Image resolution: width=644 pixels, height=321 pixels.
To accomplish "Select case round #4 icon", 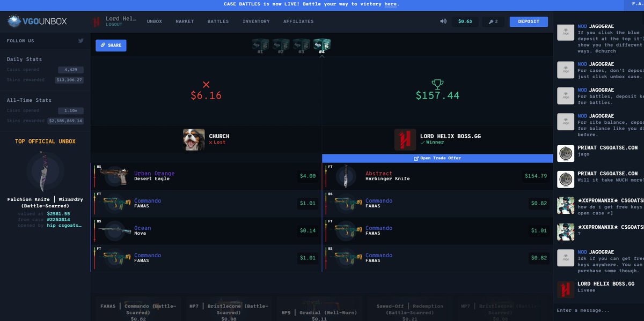I will (x=321, y=46).
